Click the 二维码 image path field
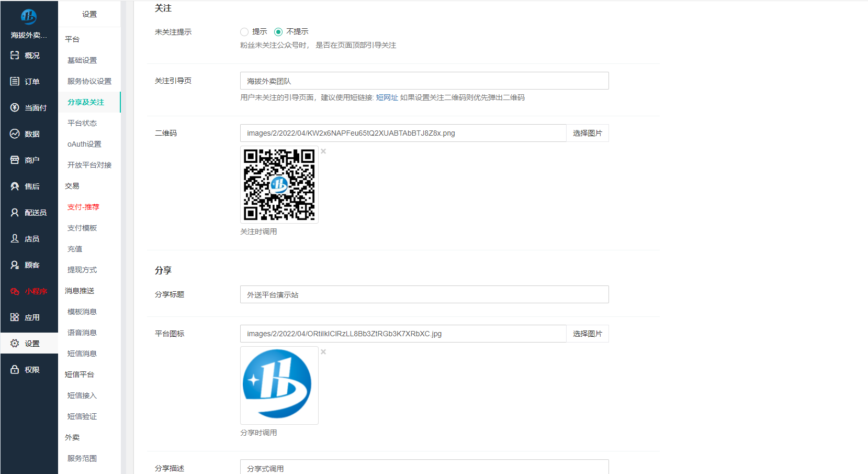868x474 pixels. point(403,133)
